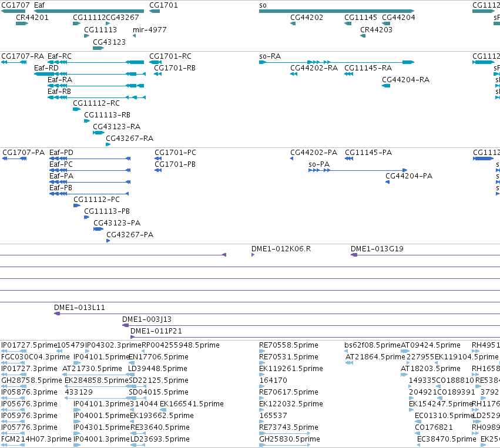This screenshot has width=500, height=448.
Task: Click the DME1-013L11 clone label
Action: (79, 308)
